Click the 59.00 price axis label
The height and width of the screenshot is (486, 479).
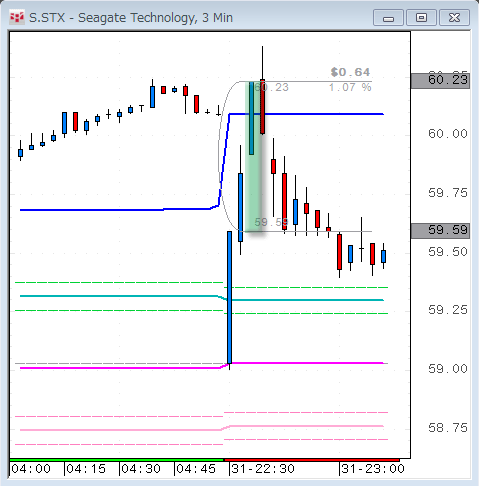coord(448,369)
